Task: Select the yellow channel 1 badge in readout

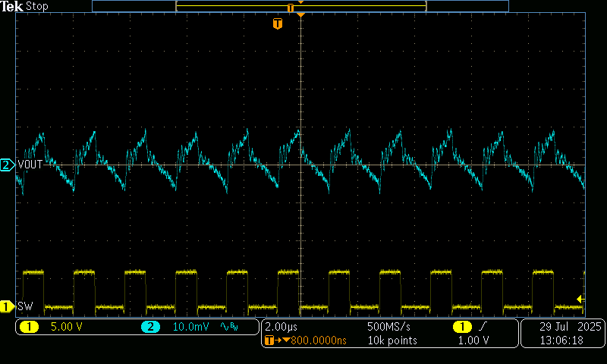Action: tap(29, 327)
